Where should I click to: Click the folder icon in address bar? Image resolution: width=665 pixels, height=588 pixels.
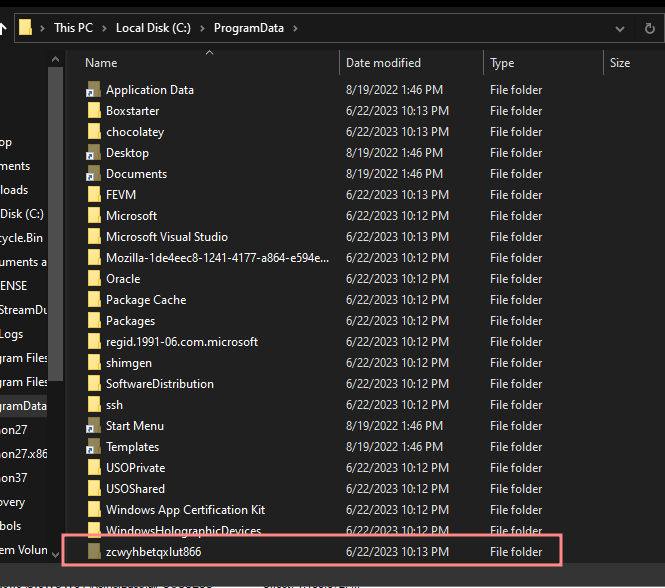pyautogui.click(x=26, y=28)
